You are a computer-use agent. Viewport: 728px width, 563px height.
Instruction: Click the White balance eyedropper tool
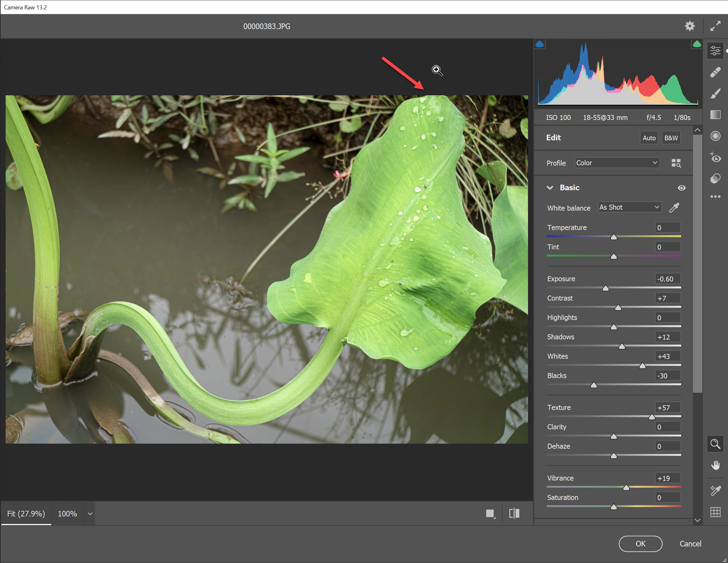[674, 208]
